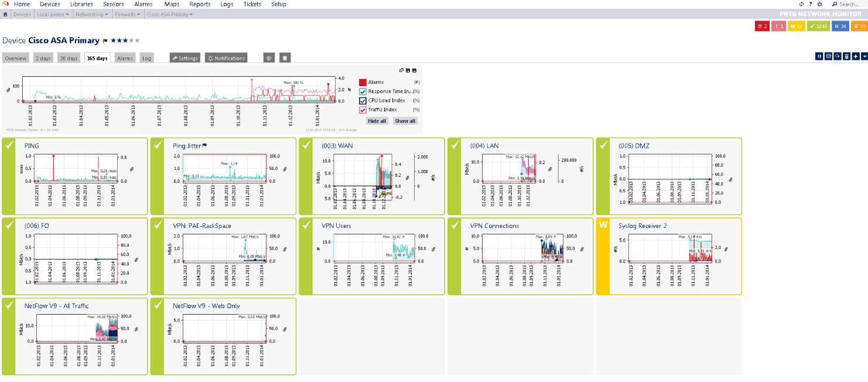Click the PRTG logo icon
The height and width of the screenshot is (382, 868).
[5, 4]
